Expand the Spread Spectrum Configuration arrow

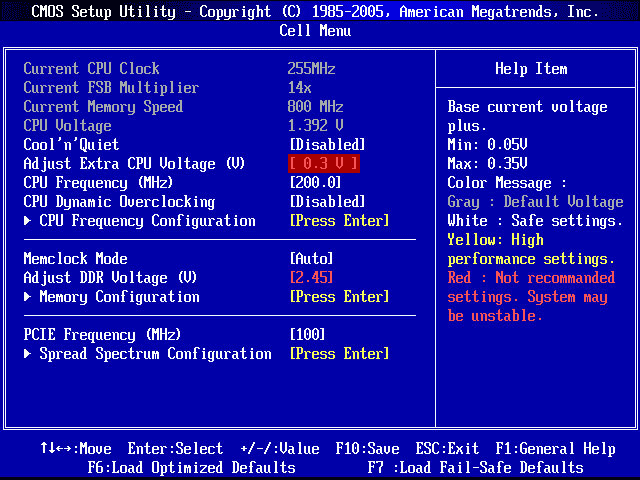(27, 353)
